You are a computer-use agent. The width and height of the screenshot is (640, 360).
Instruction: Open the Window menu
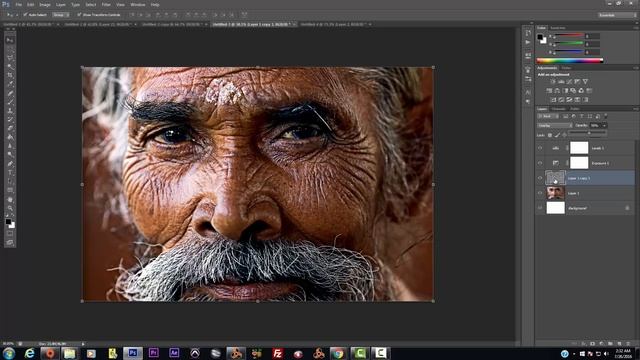(138, 4)
